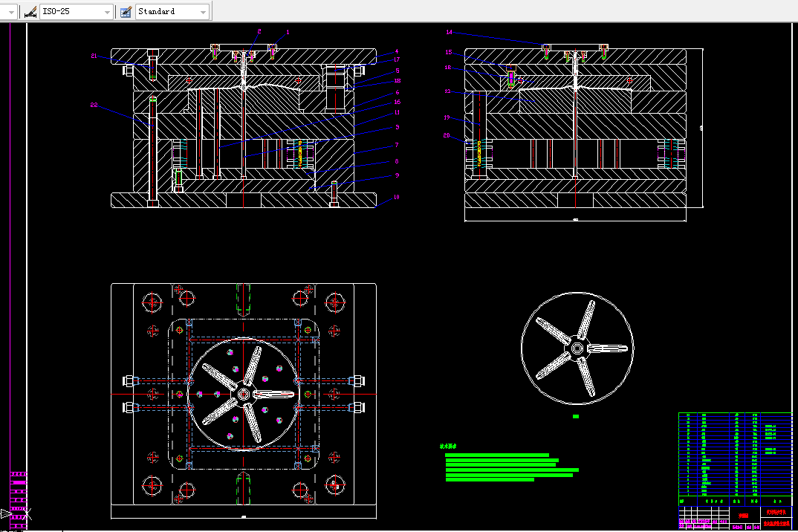Screen dimensions: 798x532
Task: Expand the cut-off dropdown left of ISO-25
Action: tap(10, 12)
